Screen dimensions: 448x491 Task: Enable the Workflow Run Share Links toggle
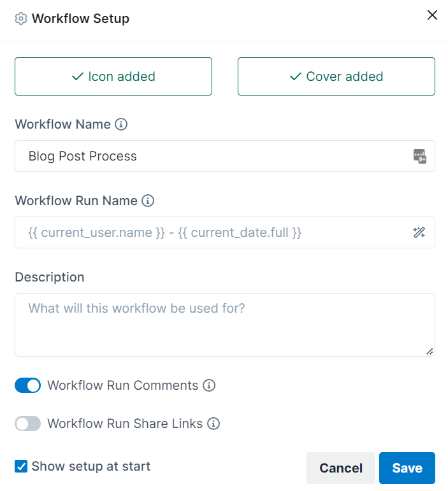[x=27, y=423]
